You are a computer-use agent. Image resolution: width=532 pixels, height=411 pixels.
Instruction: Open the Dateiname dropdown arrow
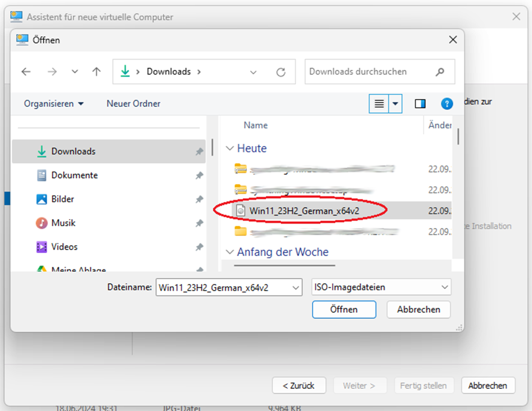pos(296,287)
